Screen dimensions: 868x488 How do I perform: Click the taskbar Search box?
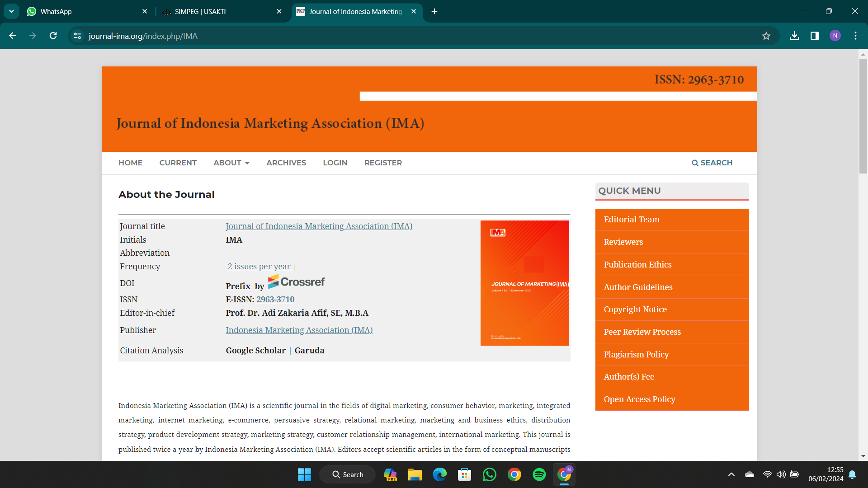347,474
